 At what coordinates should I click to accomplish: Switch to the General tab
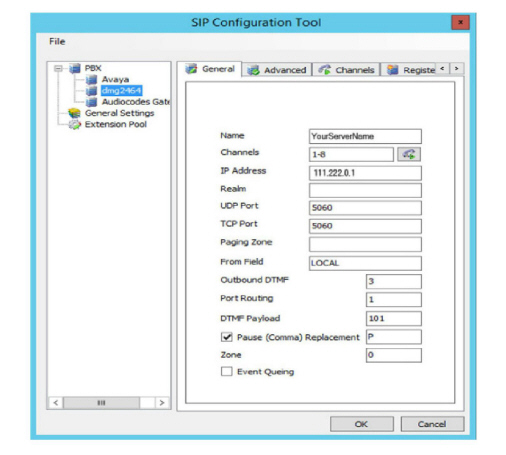(x=209, y=69)
